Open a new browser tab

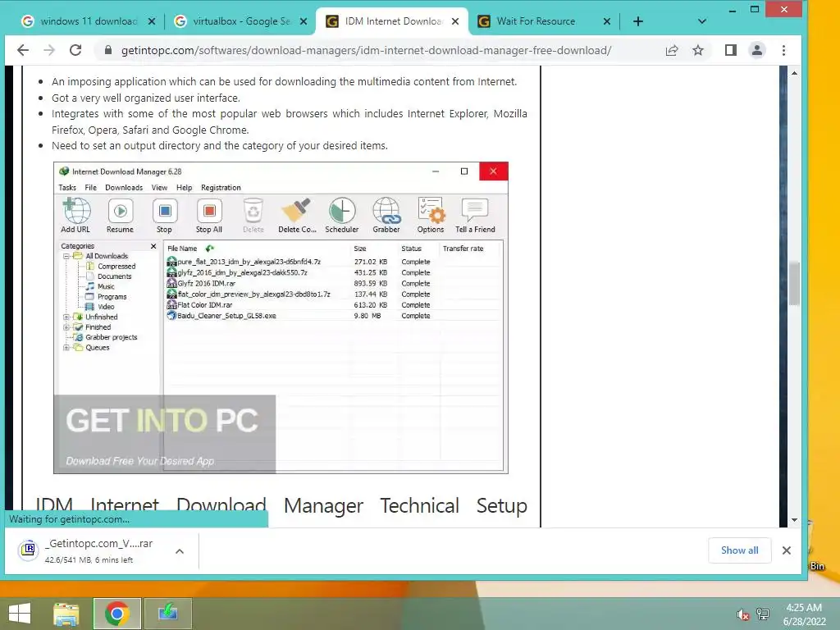pyautogui.click(x=638, y=21)
